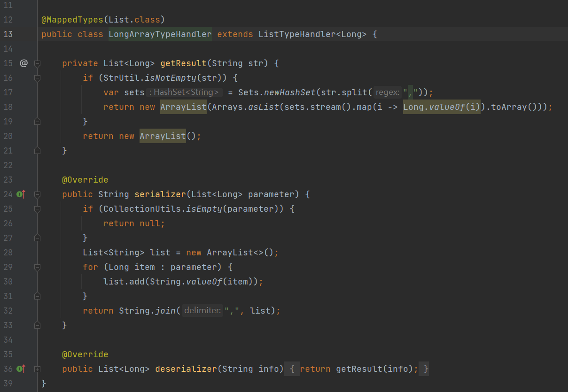The height and width of the screenshot is (392, 568).
Task: Click the collapsed closing brace placeholder in deserializer
Action: (x=426, y=369)
